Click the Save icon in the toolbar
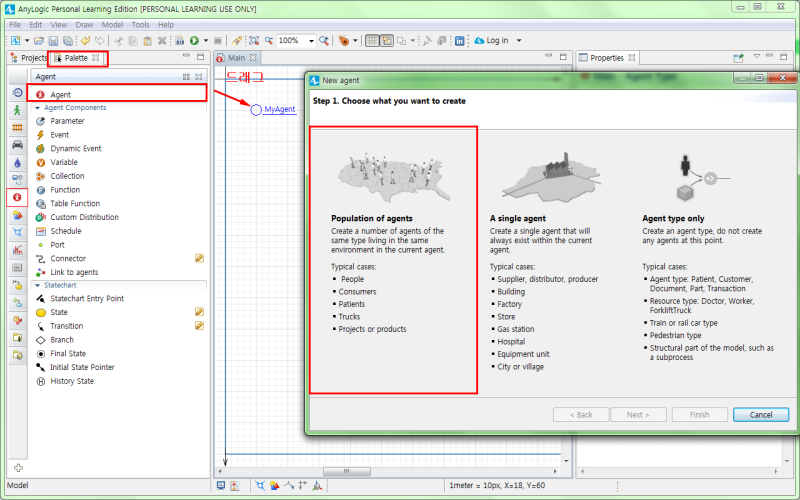 tap(53, 40)
